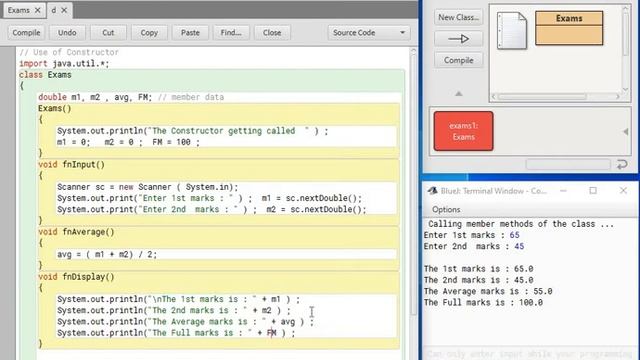Click the object bench side arrow
This screenshot has height=360, width=640.
(x=625, y=131)
